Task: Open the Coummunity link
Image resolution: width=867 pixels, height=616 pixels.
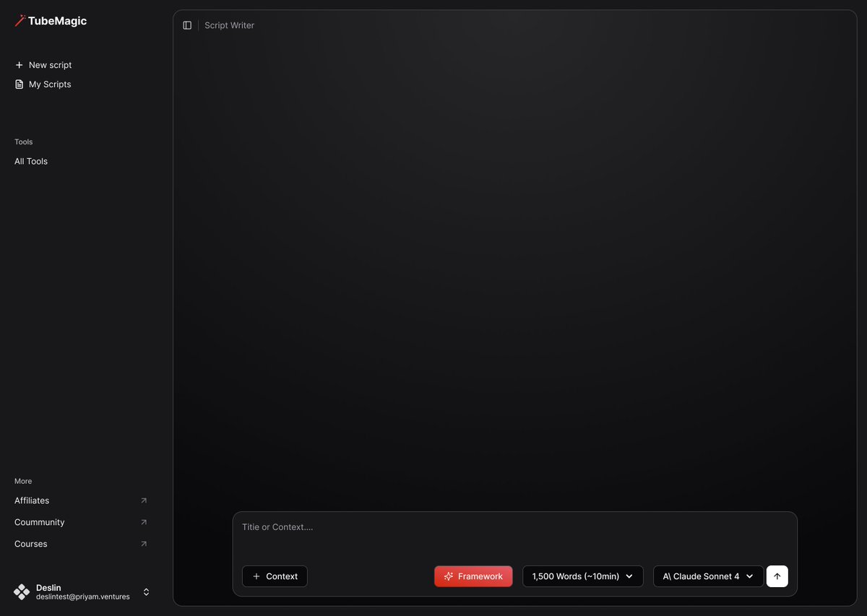Action: [x=40, y=522]
